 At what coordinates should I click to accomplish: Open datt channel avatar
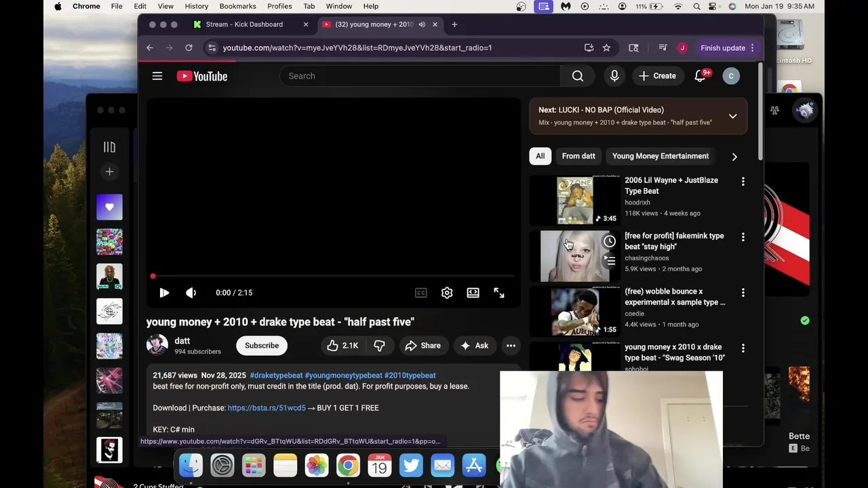coord(157,345)
